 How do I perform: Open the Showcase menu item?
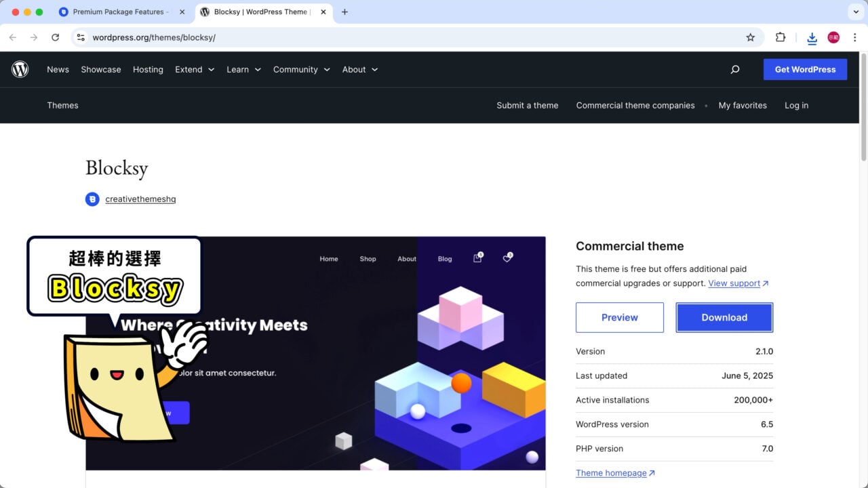coord(101,69)
